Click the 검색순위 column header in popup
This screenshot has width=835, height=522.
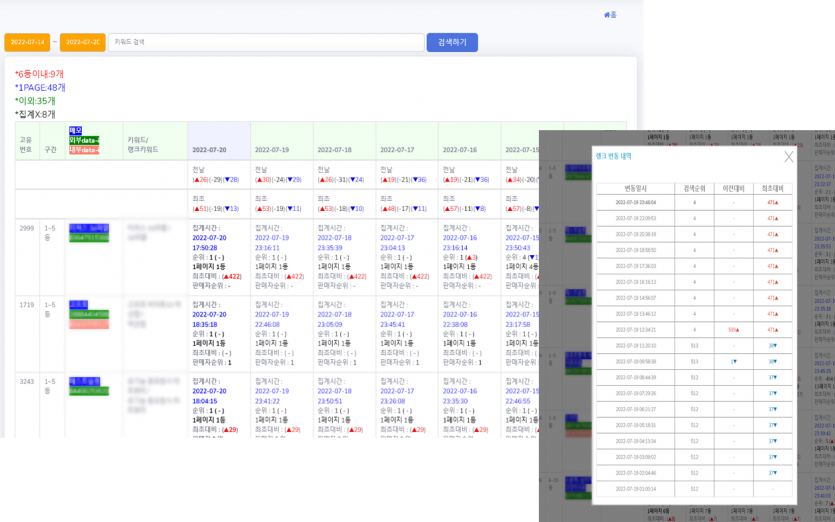[x=694, y=188]
